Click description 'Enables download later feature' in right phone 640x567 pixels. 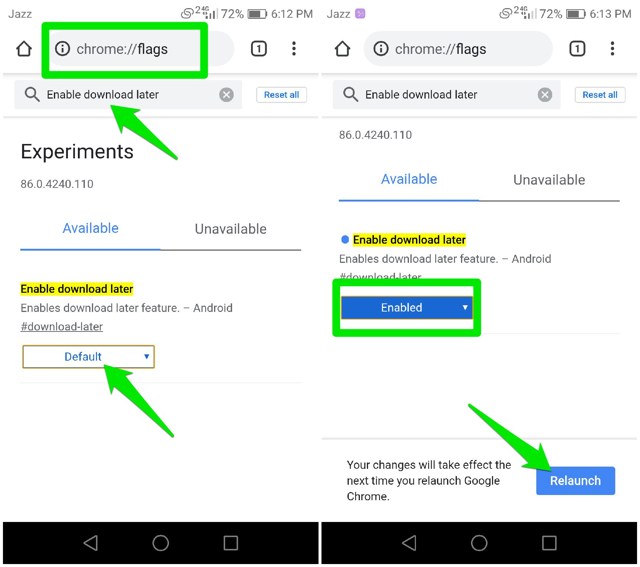coord(445,259)
